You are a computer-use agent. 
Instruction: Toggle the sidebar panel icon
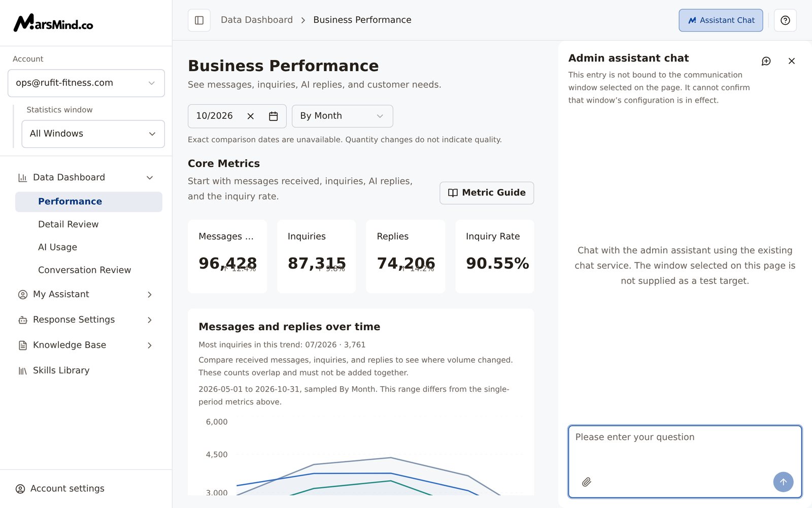tap(199, 20)
